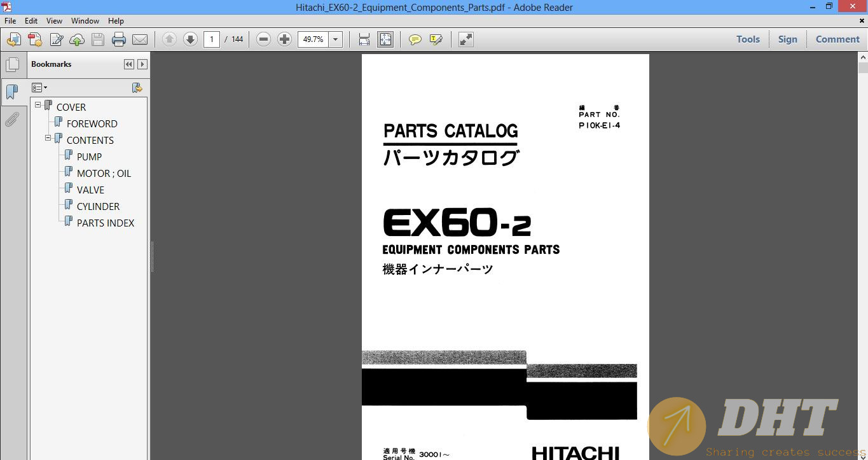Open the Page Thumbnails panel icon
The height and width of the screenshot is (460, 868).
click(12, 65)
